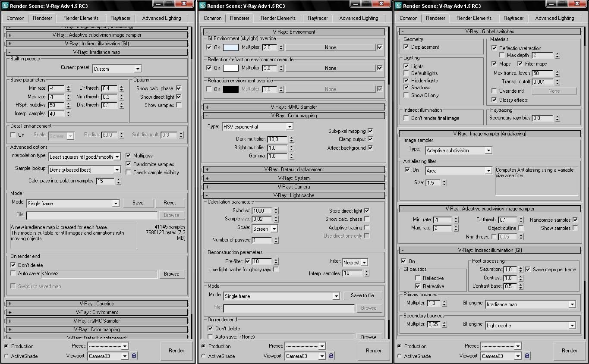589x364 pixels.
Task: Toggle the Shadows checkbox
Action: [x=406, y=87]
